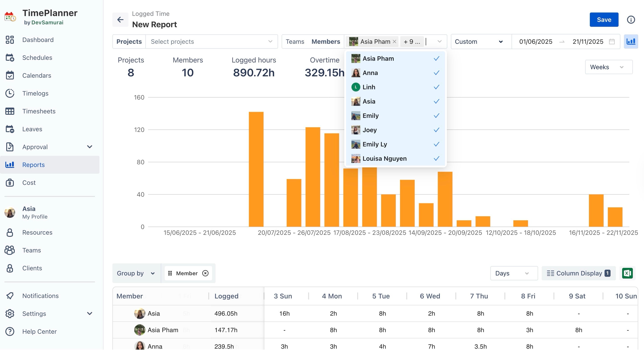Click the Calendars icon in sidebar
Image resolution: width=644 pixels, height=350 pixels.
coord(10,75)
